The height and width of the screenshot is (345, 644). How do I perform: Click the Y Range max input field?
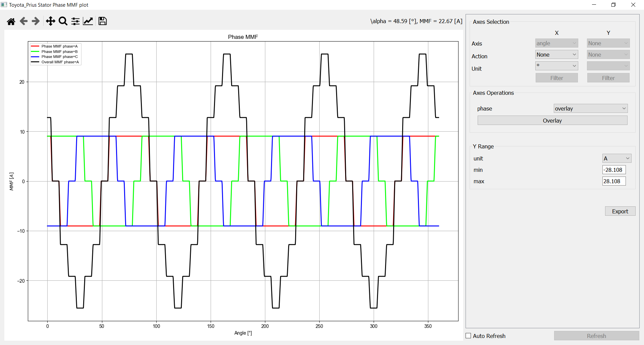pyautogui.click(x=614, y=181)
